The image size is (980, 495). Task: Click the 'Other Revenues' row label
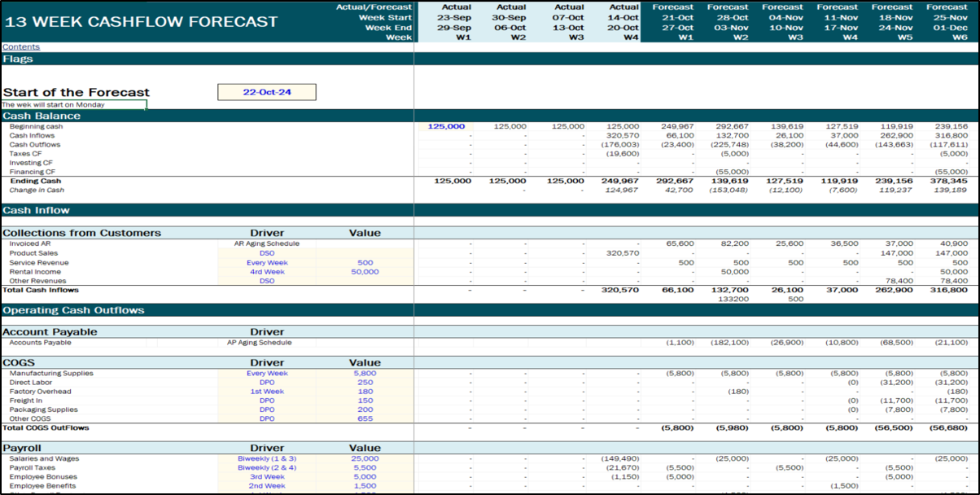click(37, 281)
